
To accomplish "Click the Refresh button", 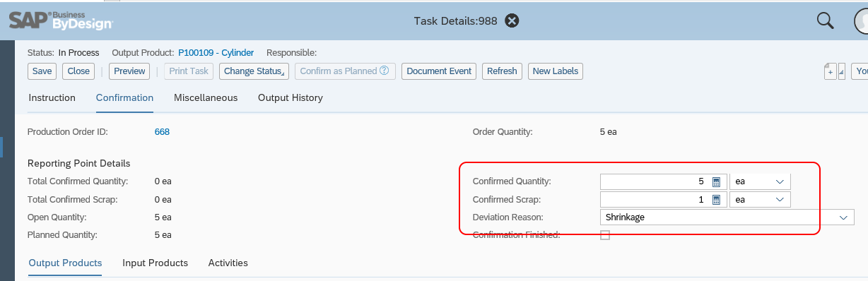I will tap(503, 71).
